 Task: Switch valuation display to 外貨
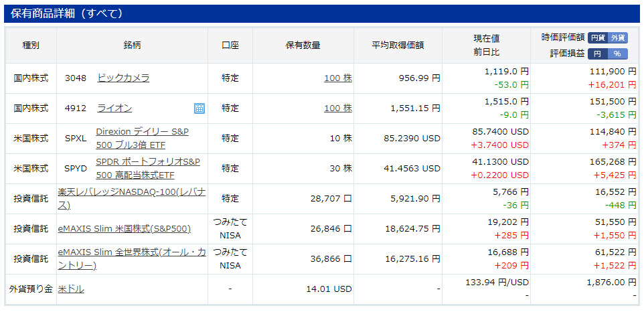tap(618, 38)
